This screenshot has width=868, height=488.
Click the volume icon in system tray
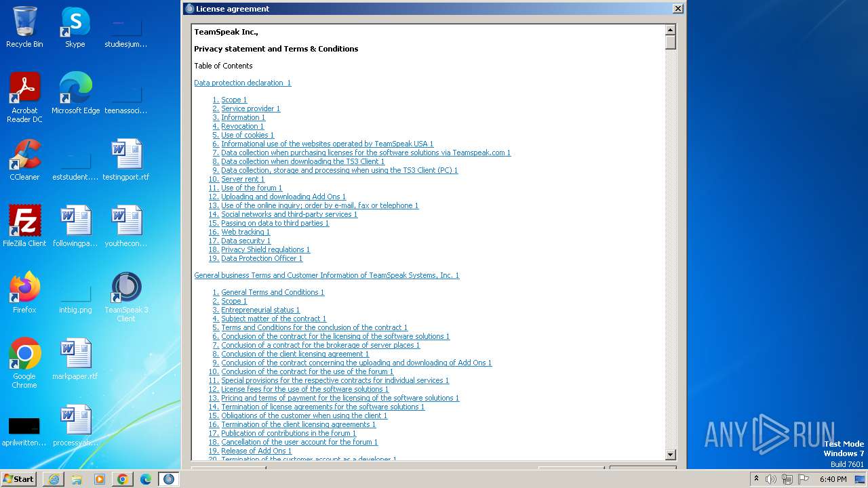click(x=771, y=479)
